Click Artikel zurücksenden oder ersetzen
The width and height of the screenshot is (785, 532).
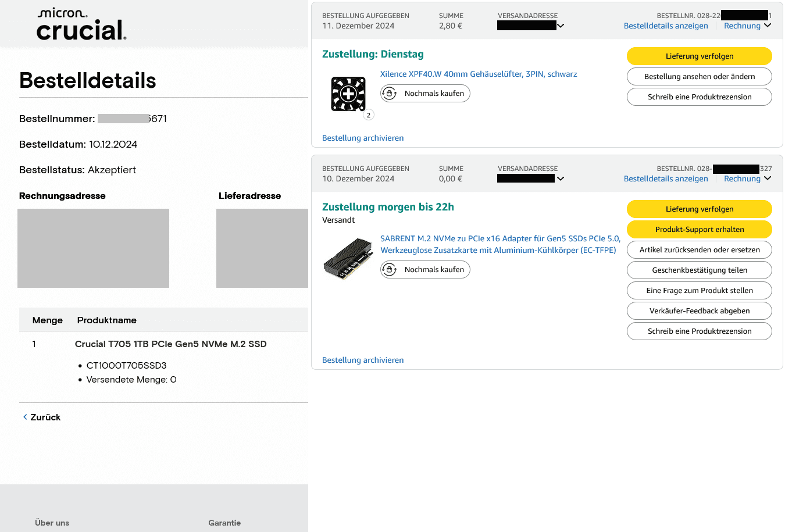699,250
